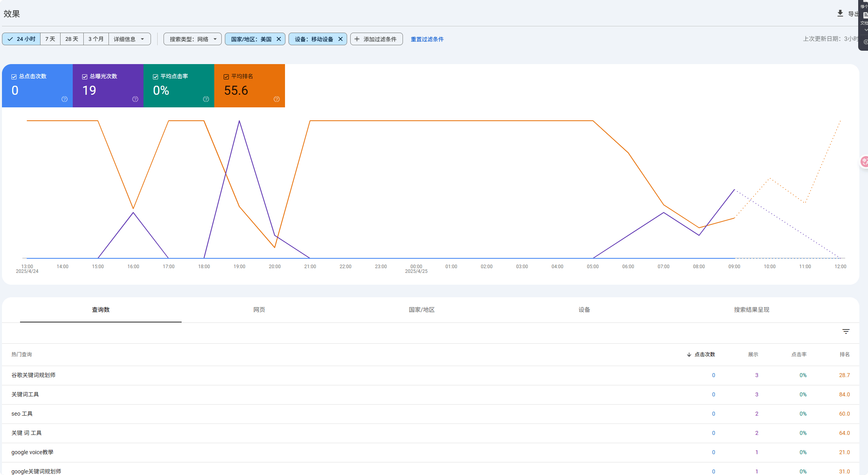Viewport: 868px width, 475px height.
Task: Open the 搜索类型: 网络 dropdown
Action: (x=193, y=39)
